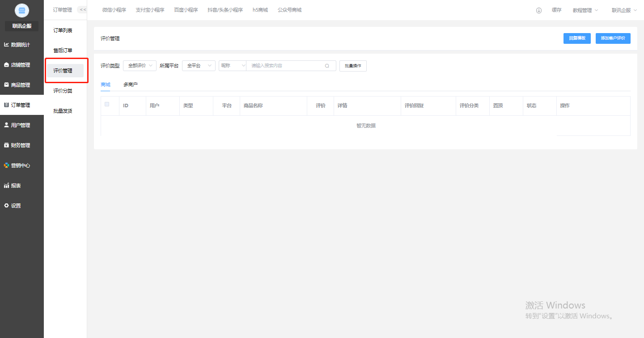This screenshot has width=644, height=338.
Task: Click the 用户管理 person icon
Action: [x=6, y=125]
